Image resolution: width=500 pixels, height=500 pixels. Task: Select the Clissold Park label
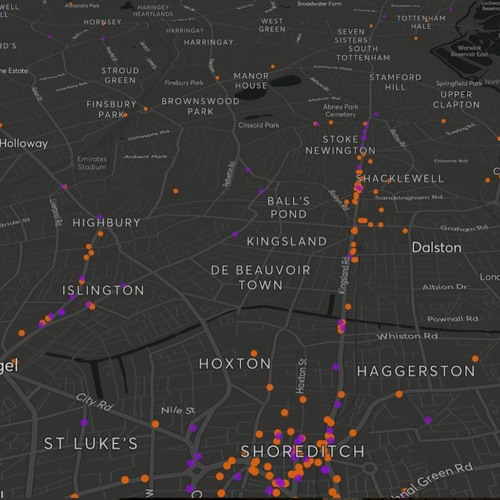259,125
